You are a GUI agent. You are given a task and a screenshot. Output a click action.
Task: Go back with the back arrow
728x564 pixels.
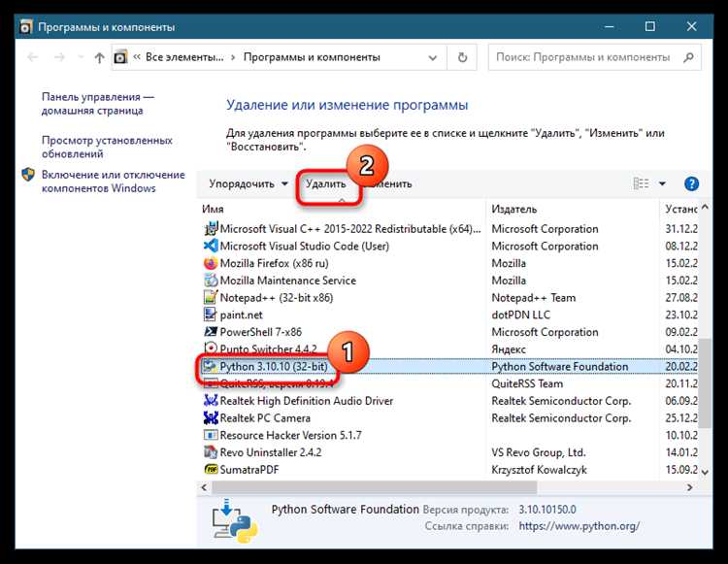(x=32, y=57)
